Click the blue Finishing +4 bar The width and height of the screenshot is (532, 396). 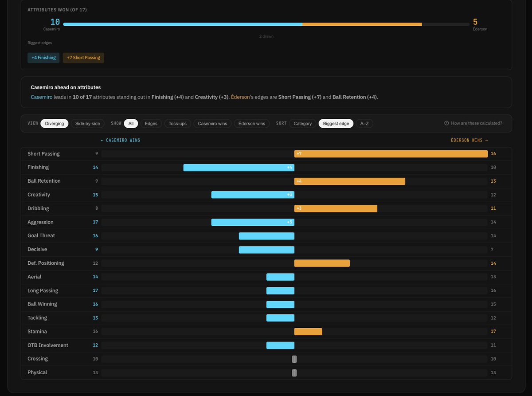[x=239, y=167]
